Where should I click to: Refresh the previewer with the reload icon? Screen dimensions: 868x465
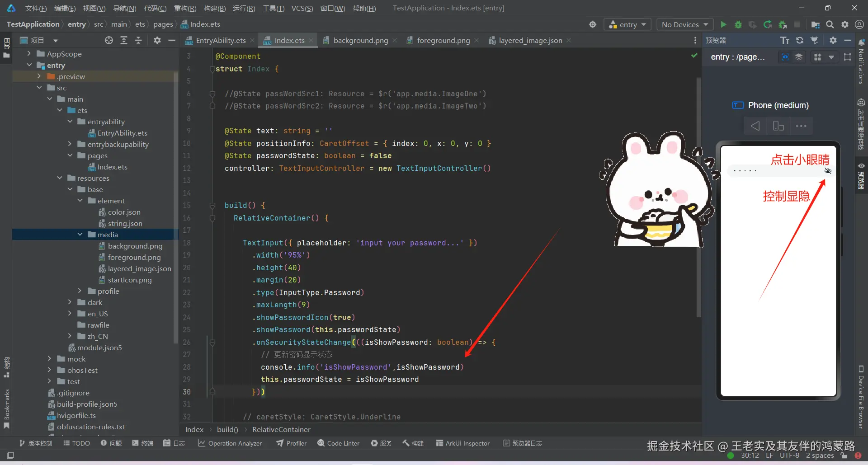tap(800, 40)
